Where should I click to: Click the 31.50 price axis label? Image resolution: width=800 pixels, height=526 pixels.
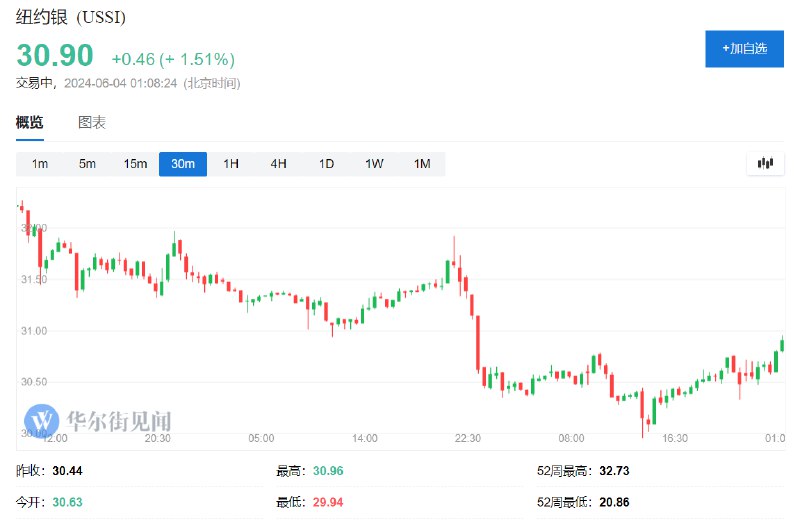click(34, 279)
